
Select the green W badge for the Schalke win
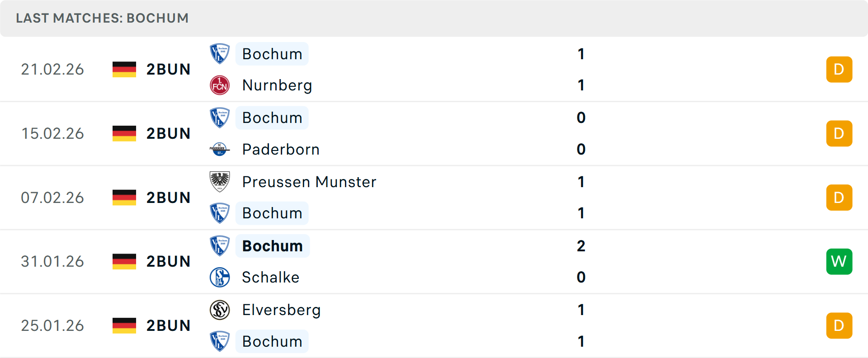pos(839,261)
